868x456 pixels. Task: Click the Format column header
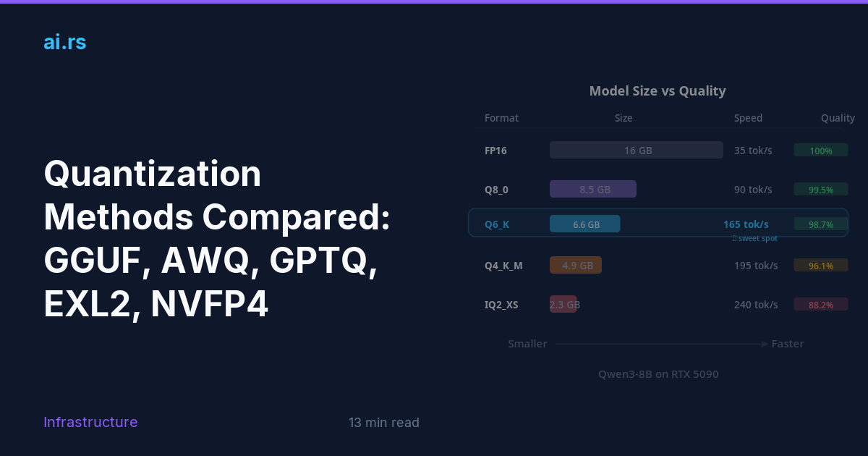click(501, 118)
